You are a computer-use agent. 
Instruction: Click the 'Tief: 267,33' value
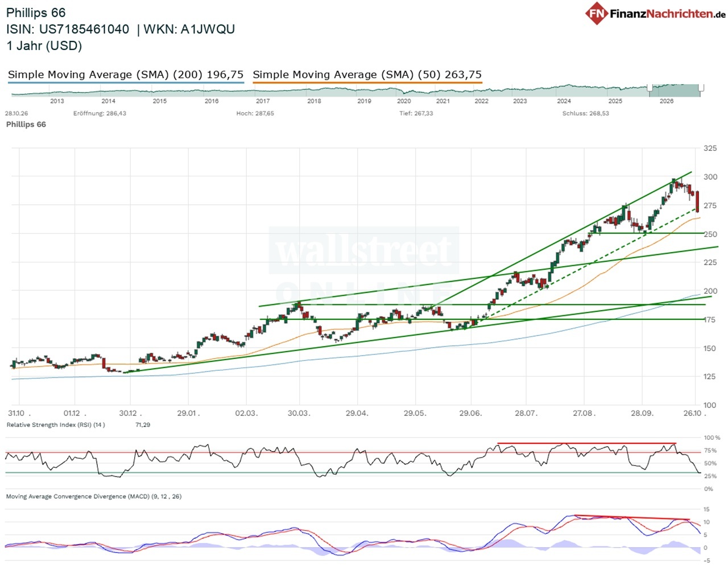click(x=416, y=113)
